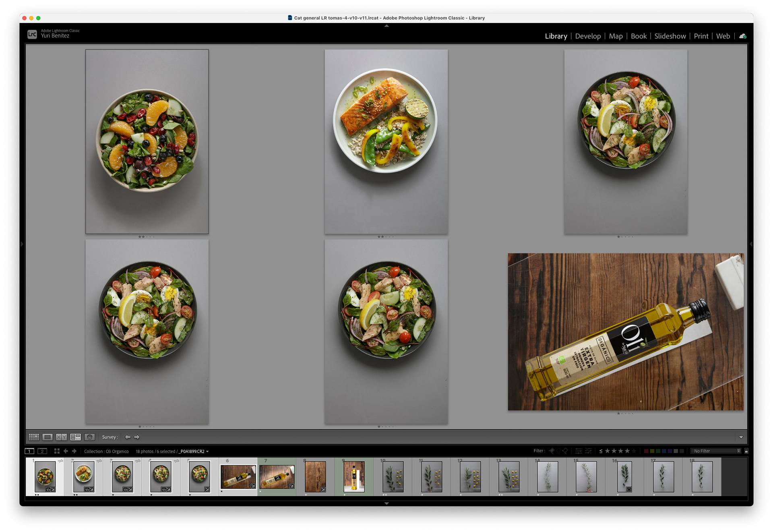Open Compare view with XY icon

click(x=61, y=437)
